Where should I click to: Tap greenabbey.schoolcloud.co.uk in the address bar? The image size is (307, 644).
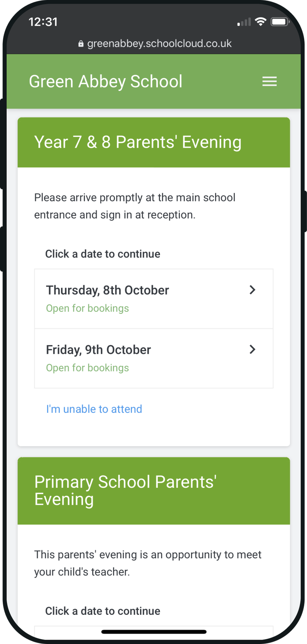[159, 43]
